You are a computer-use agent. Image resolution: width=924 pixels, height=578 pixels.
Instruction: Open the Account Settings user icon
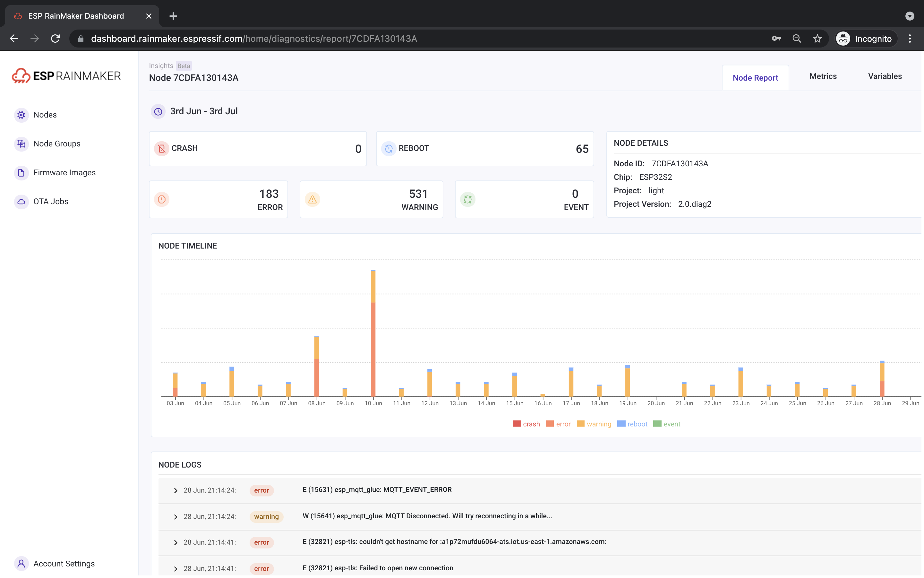21,564
